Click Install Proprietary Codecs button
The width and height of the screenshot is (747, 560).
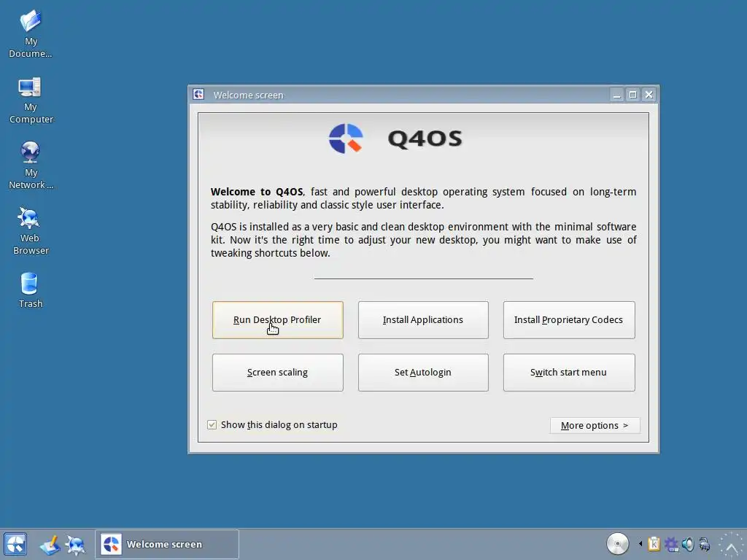pos(569,320)
